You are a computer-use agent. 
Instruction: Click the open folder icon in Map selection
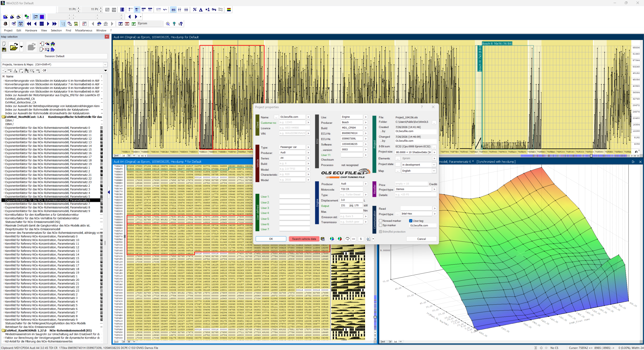tap(14, 47)
